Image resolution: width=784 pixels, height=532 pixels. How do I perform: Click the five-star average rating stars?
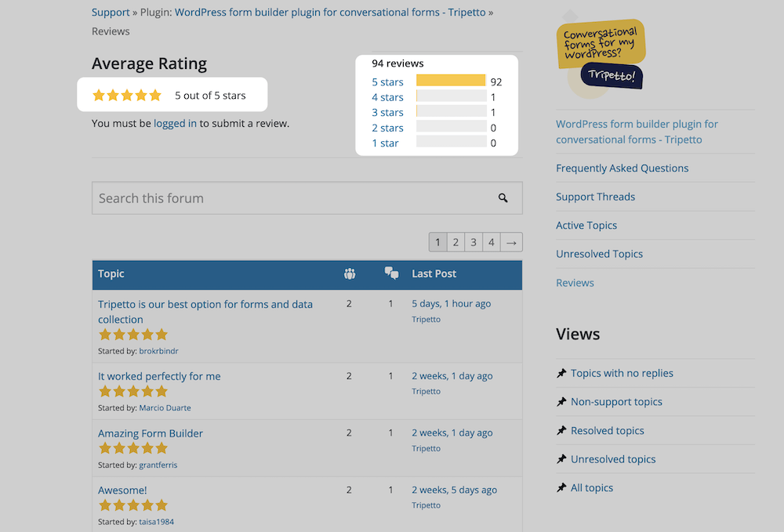[x=127, y=96]
